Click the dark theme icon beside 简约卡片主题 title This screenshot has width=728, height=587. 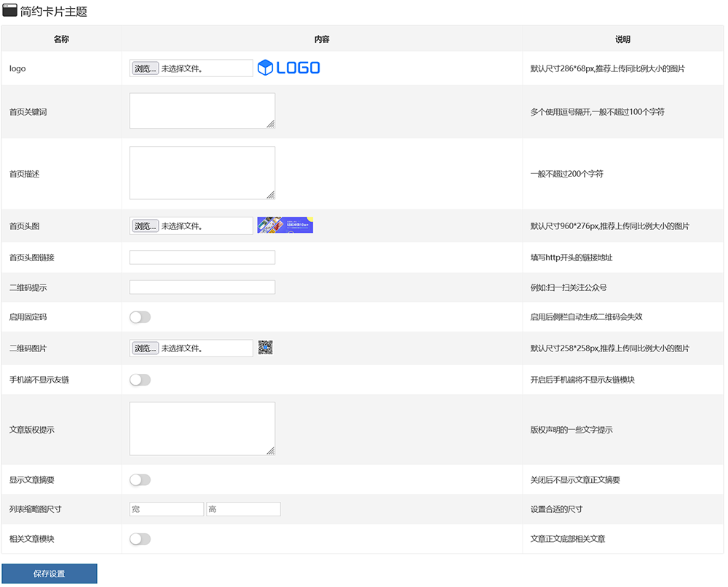[x=9, y=10]
